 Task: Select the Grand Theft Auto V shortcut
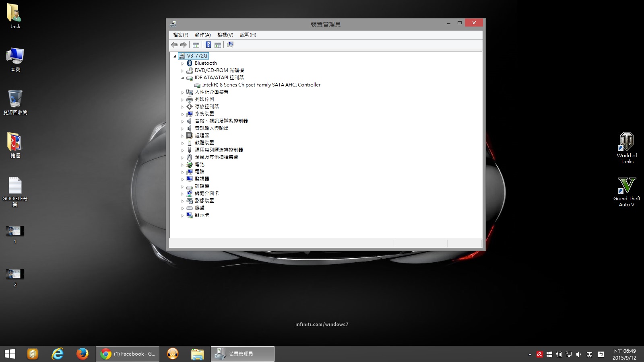[x=627, y=192]
